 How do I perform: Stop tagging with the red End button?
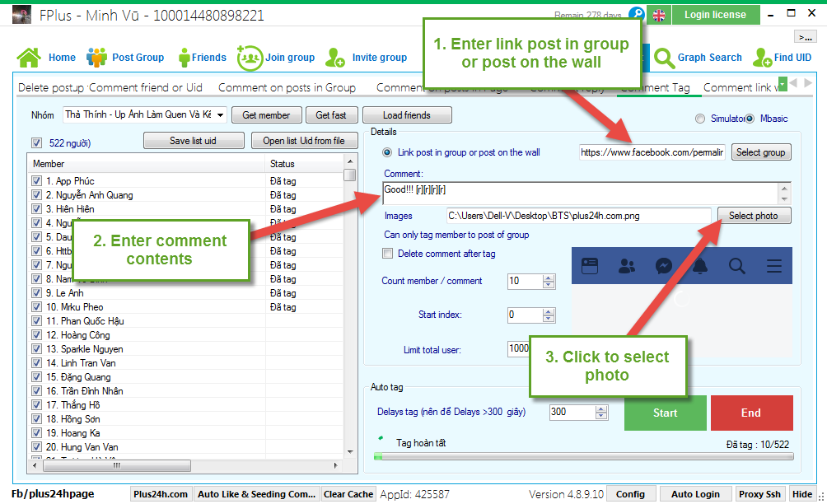(751, 413)
